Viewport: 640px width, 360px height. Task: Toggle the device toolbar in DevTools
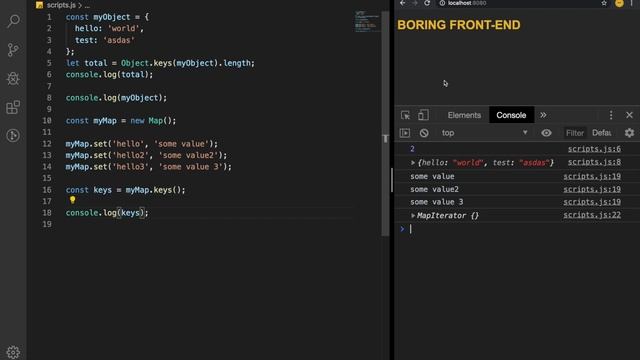tap(423, 115)
